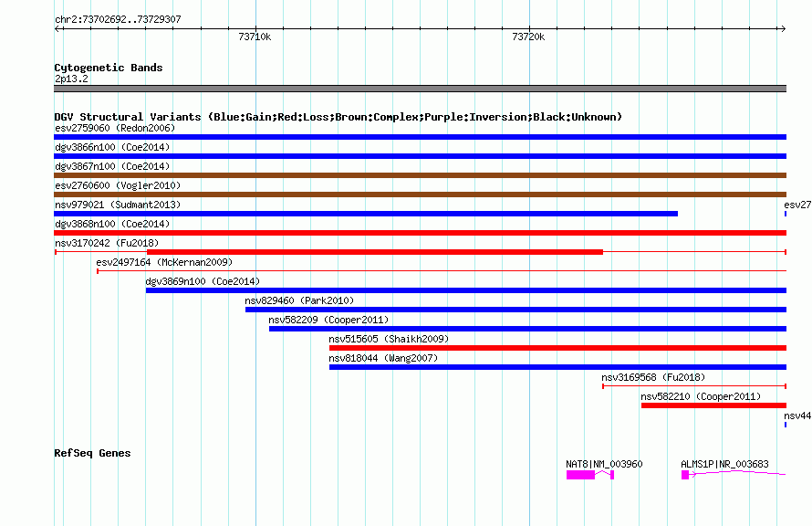Click the partially visible esv27 label at right edge

(x=797, y=205)
